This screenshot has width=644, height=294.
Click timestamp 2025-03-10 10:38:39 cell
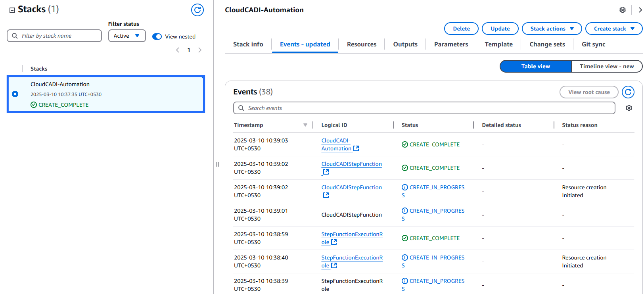point(261,285)
